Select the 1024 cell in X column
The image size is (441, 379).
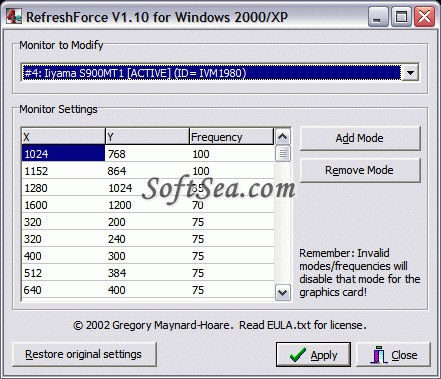[63, 154]
